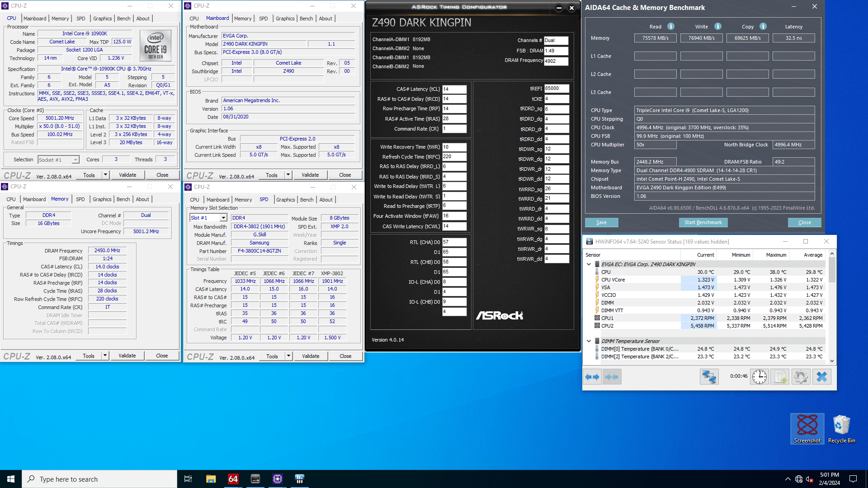The height and width of the screenshot is (488, 868).
Task: Click CAS# Latency tCL value field
Action: (x=454, y=89)
